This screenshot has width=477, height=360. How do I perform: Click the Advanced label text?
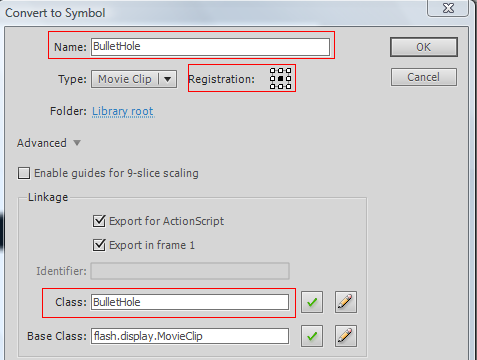[x=42, y=143]
